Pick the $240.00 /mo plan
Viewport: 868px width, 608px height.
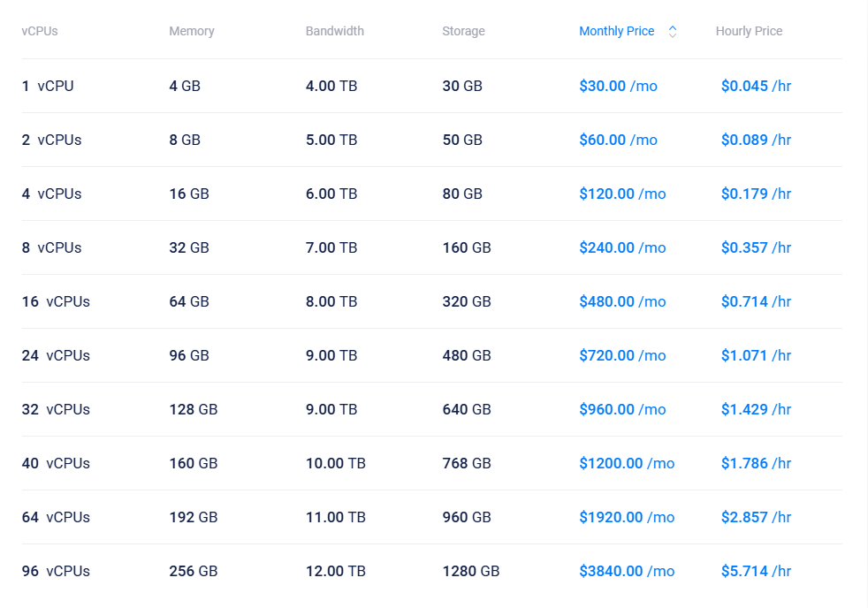point(622,247)
